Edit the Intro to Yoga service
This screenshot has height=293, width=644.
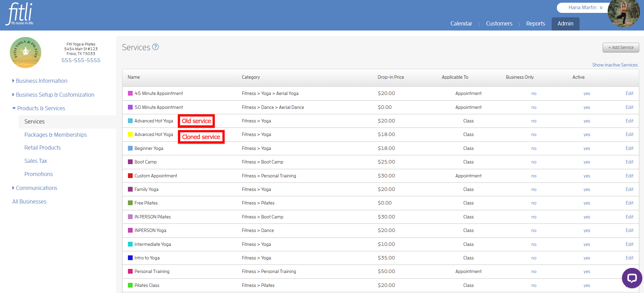click(629, 258)
